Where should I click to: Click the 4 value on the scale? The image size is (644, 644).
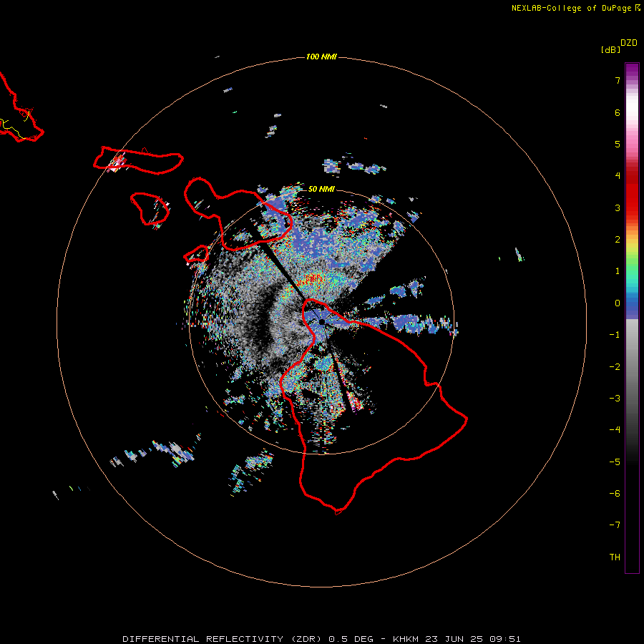(x=618, y=176)
